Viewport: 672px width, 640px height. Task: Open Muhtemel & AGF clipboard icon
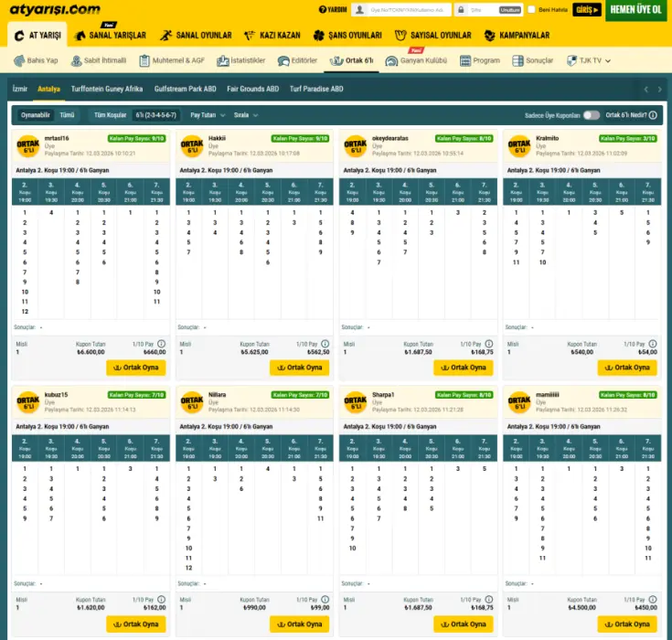point(144,60)
